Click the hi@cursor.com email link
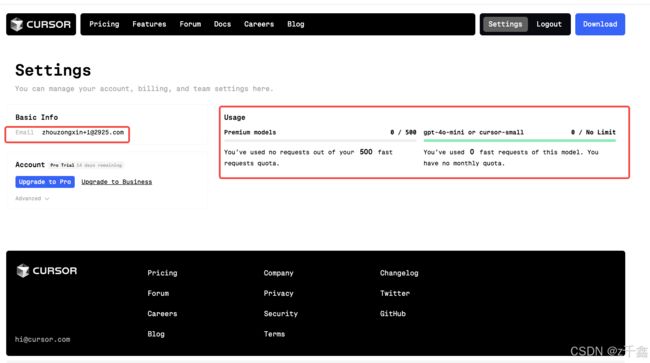This screenshot has width=650, height=363. coord(42,339)
